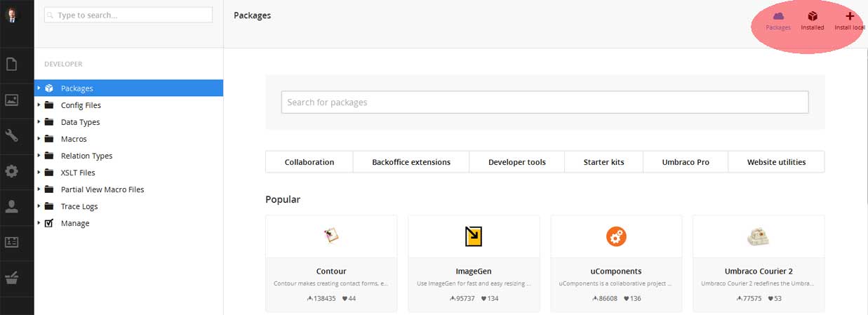Image resolution: width=868 pixels, height=315 pixels.
Task: Select the Umbraco Pro category tab
Action: tap(686, 161)
